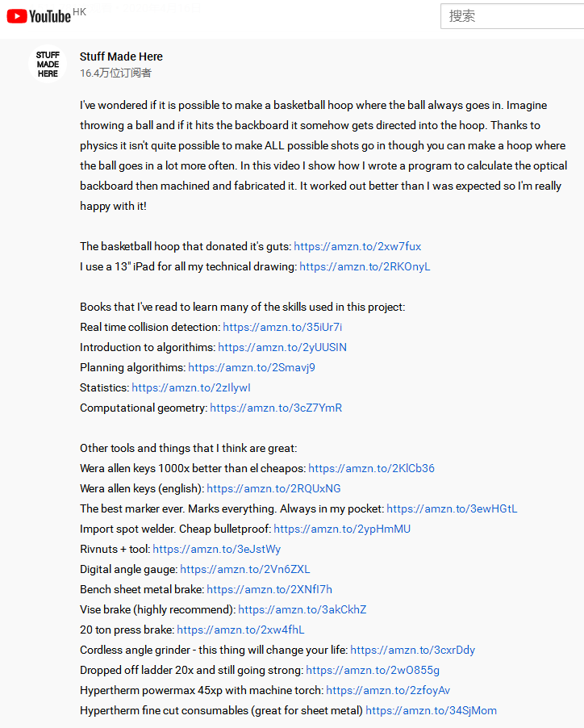
Task: Open the import spot welder link
Action: 342,529
